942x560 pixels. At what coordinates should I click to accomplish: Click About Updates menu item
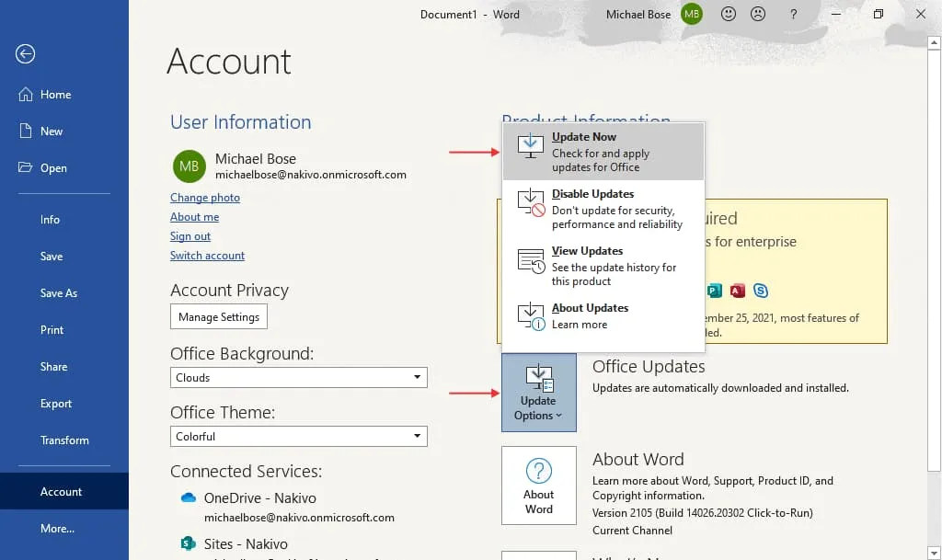pyautogui.click(x=603, y=315)
